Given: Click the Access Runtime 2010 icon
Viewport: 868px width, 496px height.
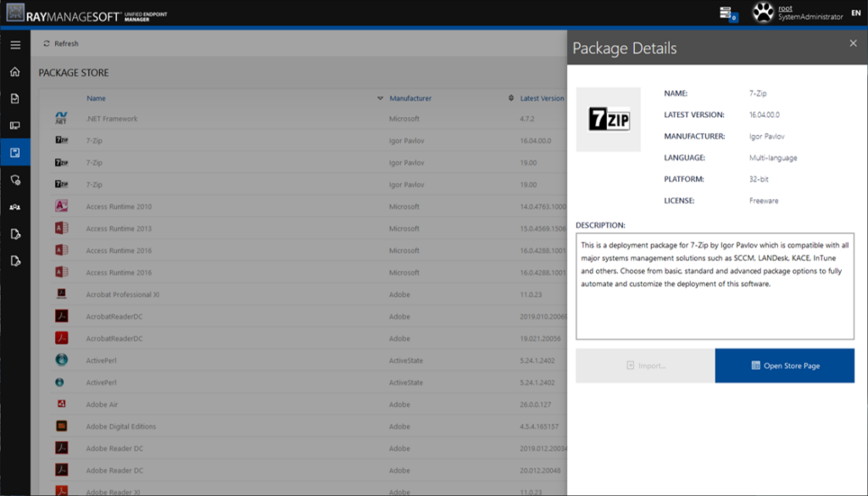Looking at the screenshot, I should 61,206.
